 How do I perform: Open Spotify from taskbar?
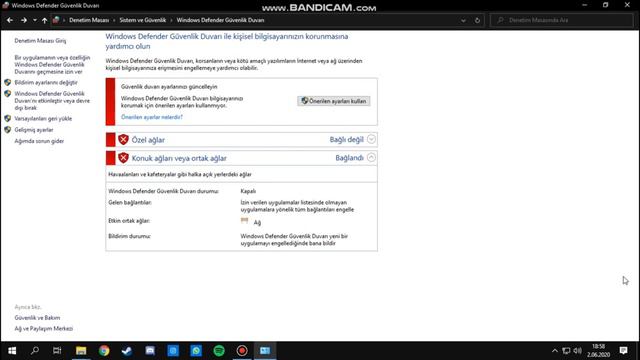(219, 351)
